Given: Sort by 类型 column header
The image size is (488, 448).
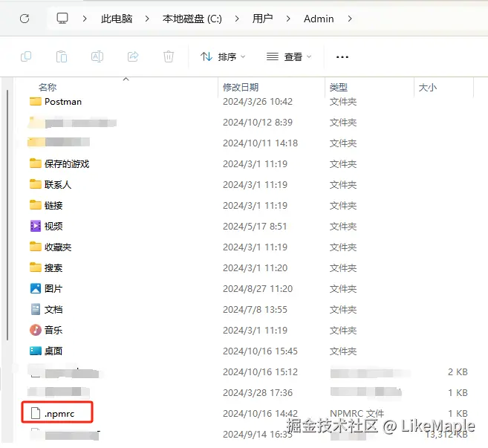Looking at the screenshot, I should [339, 87].
